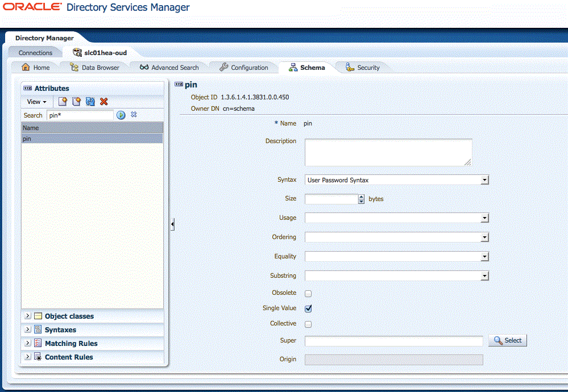Click the Attributes panel header icon
The image size is (568, 392).
(x=27, y=88)
